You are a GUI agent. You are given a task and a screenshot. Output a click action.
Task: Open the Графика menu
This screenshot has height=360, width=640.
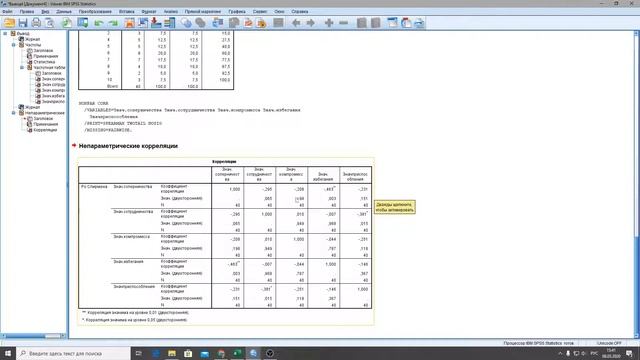[x=237, y=11]
